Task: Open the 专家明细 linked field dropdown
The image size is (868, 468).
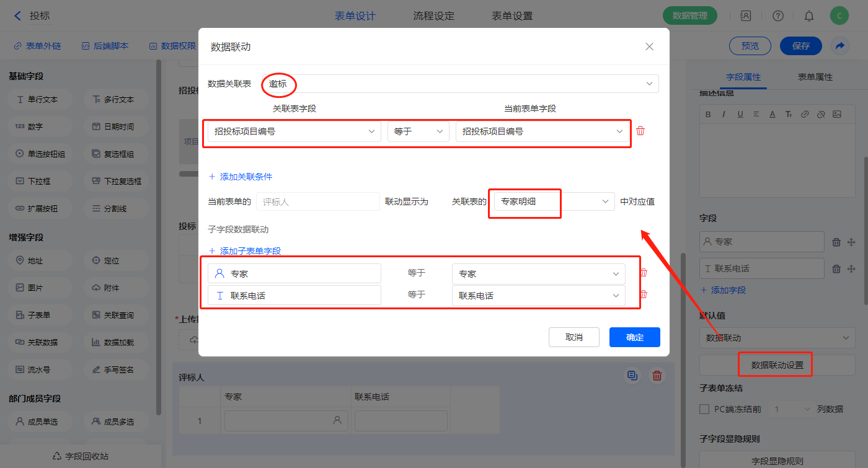Action: pyautogui.click(x=553, y=201)
